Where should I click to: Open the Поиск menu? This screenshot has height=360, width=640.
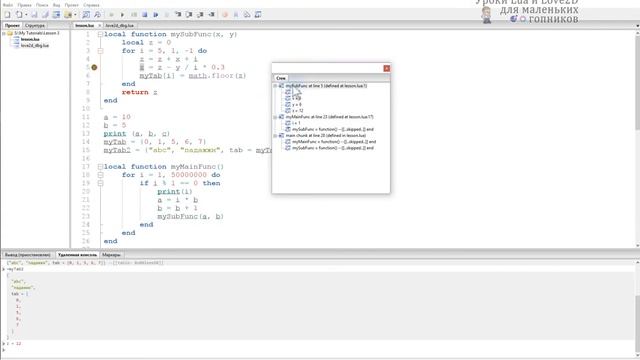point(42,5)
